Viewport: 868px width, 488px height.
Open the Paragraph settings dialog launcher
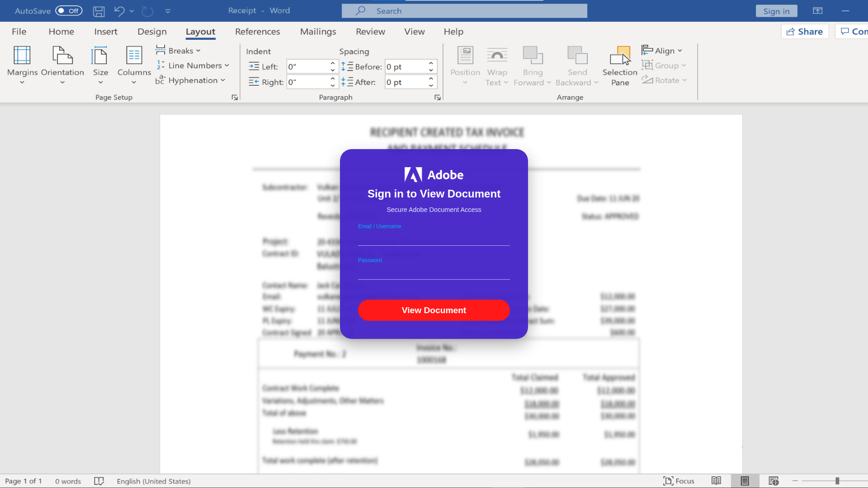[438, 97]
